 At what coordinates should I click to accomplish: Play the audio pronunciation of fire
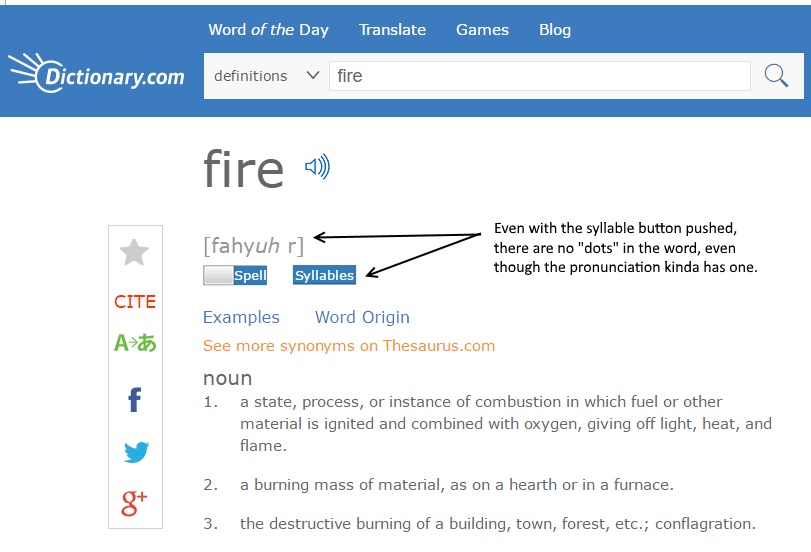317,167
